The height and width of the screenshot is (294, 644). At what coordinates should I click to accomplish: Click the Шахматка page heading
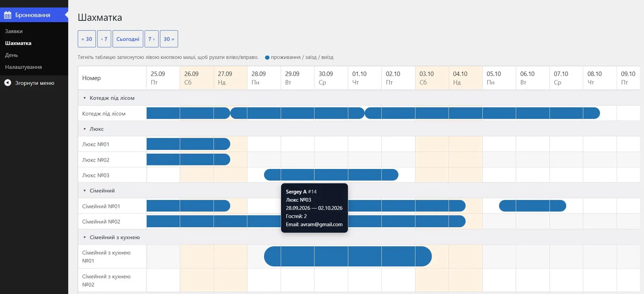coord(100,17)
